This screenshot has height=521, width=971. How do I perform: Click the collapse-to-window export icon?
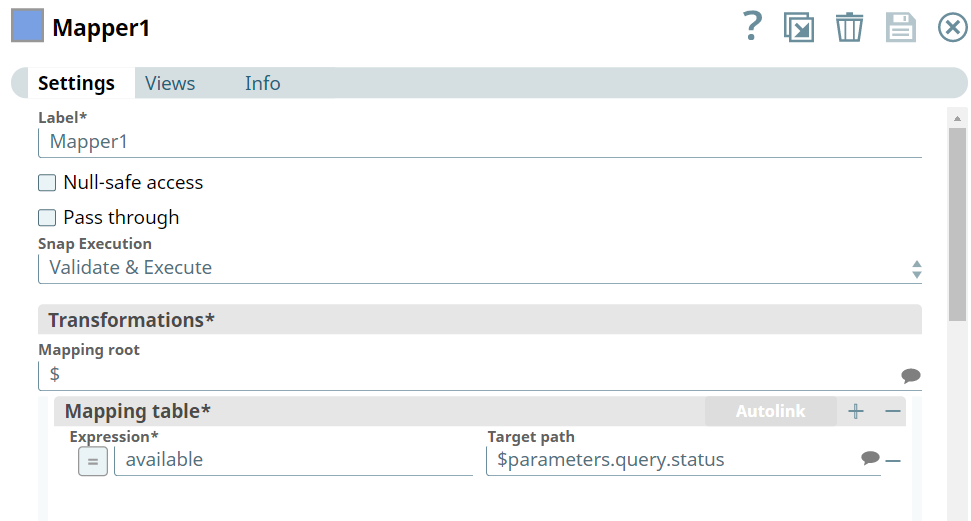pos(798,27)
